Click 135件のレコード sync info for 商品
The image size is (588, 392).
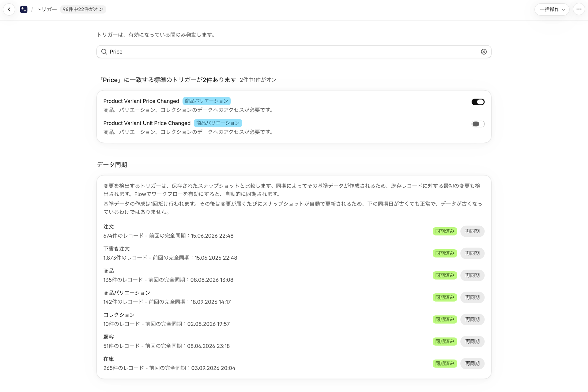tap(168, 280)
